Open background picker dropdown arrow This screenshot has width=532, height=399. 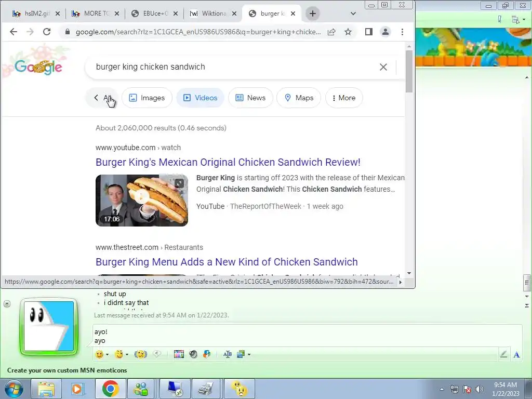(x=249, y=354)
